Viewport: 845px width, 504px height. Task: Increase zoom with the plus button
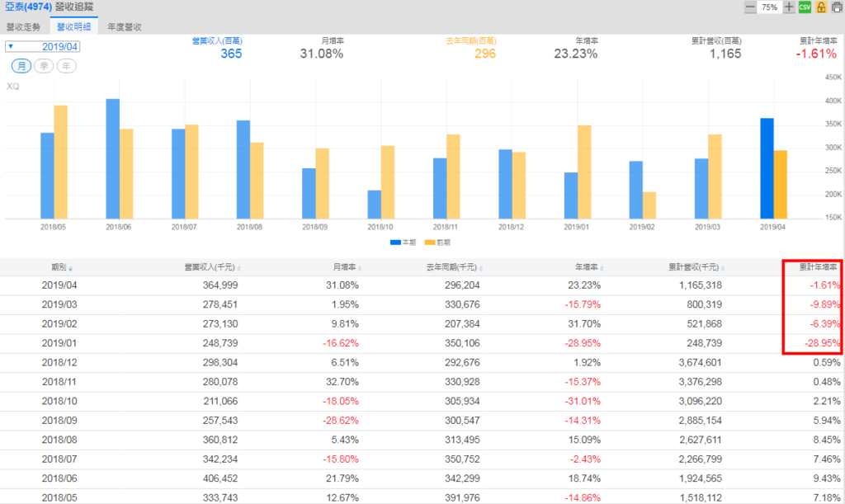(x=789, y=7)
